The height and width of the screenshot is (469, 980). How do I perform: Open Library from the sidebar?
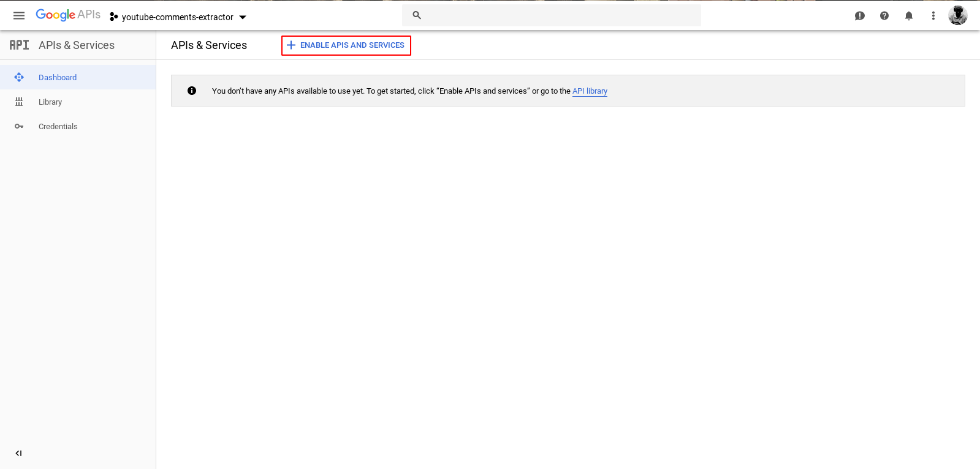[50, 102]
